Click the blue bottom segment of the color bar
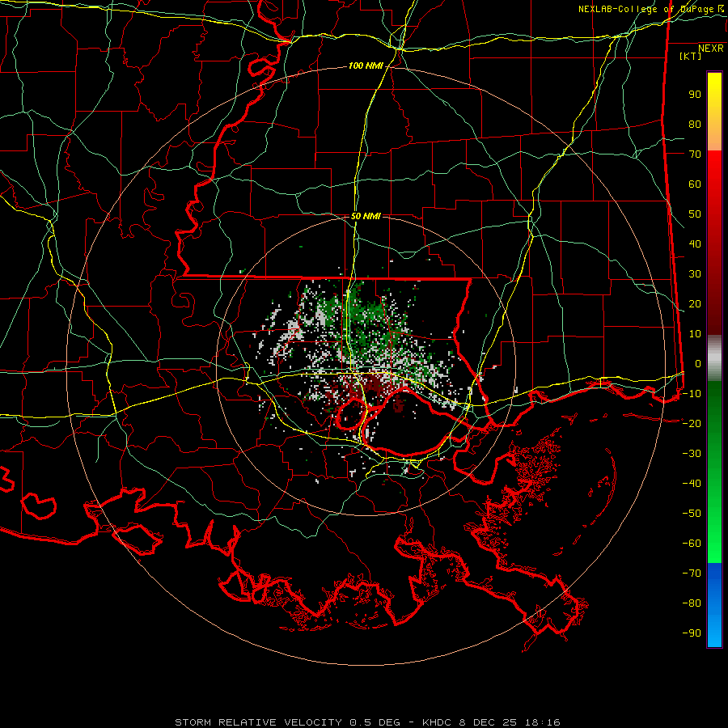Viewport: 728px width, 728px height. 714,605
